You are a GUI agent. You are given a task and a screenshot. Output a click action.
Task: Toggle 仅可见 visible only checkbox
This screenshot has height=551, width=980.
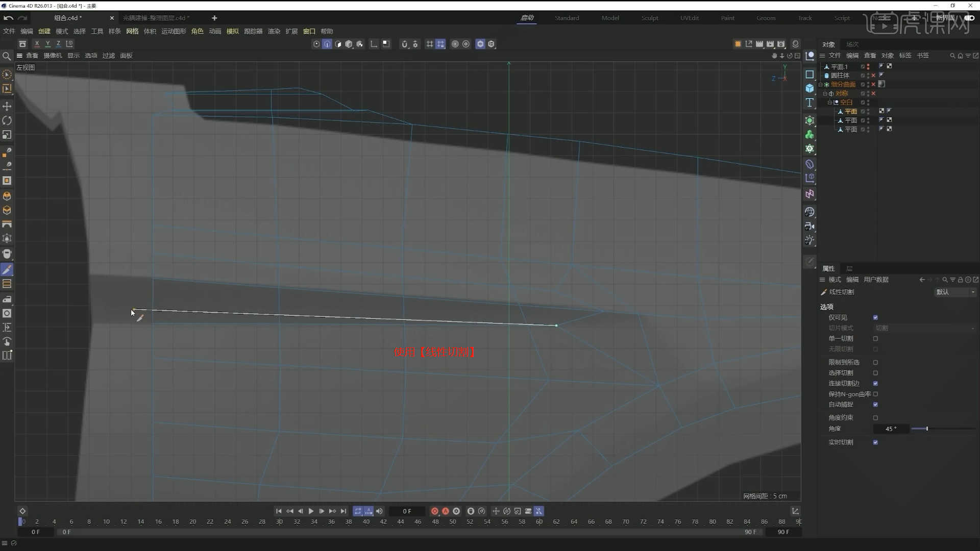[x=875, y=317]
